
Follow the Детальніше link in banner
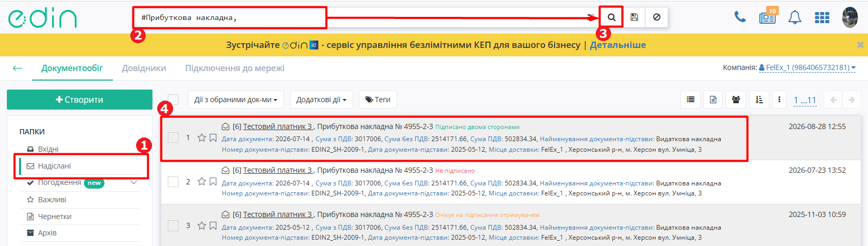point(618,45)
